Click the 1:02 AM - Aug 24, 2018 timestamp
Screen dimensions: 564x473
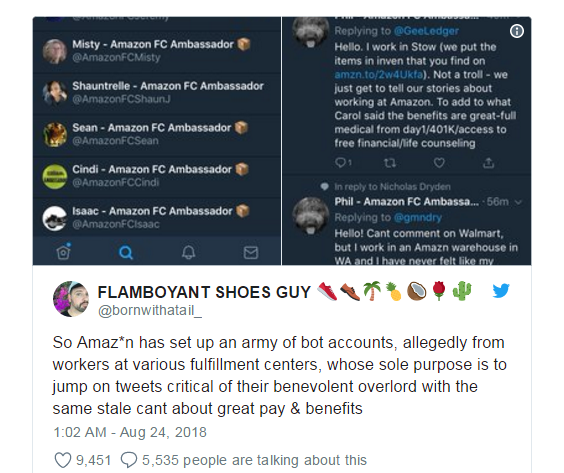(130, 432)
